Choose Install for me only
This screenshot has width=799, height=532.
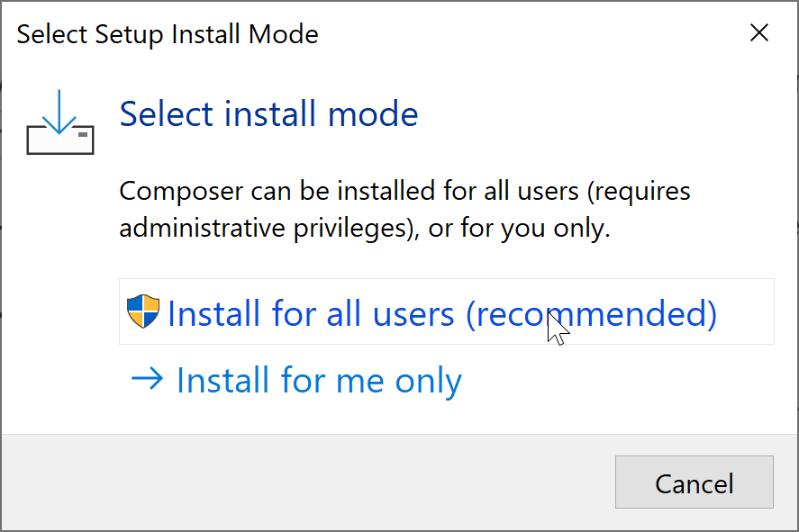point(319,380)
